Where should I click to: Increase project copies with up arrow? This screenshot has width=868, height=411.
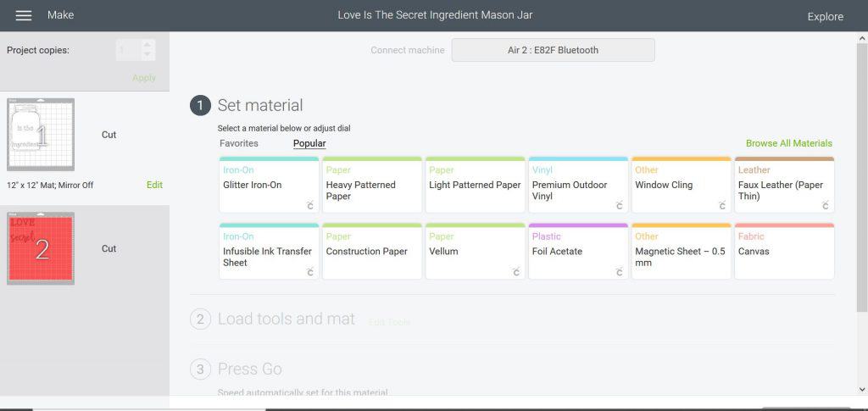pyautogui.click(x=148, y=45)
